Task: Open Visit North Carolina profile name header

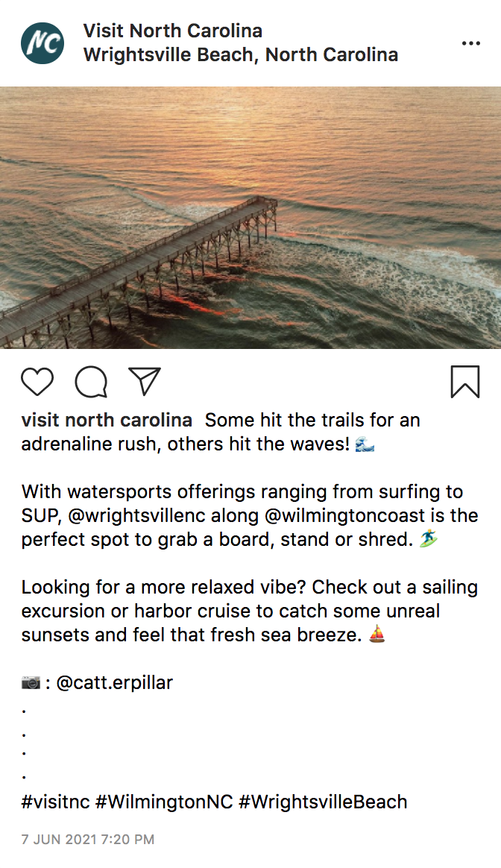Action: click(x=172, y=31)
